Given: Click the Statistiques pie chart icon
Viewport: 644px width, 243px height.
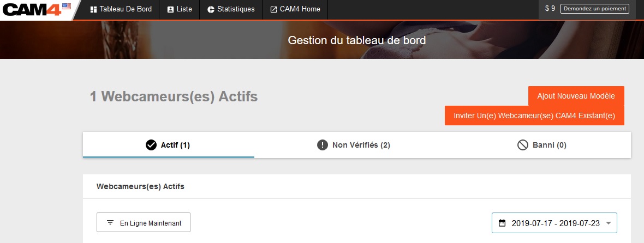Looking at the screenshot, I should click(x=211, y=9).
